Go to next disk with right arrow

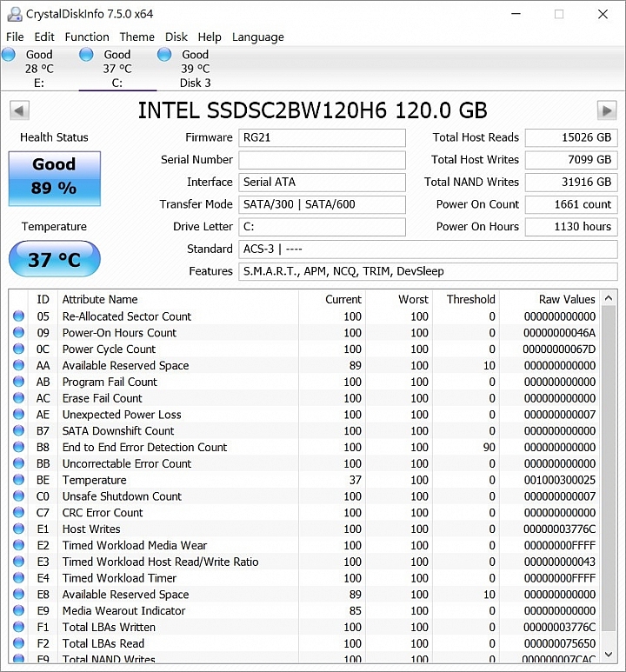click(x=607, y=110)
